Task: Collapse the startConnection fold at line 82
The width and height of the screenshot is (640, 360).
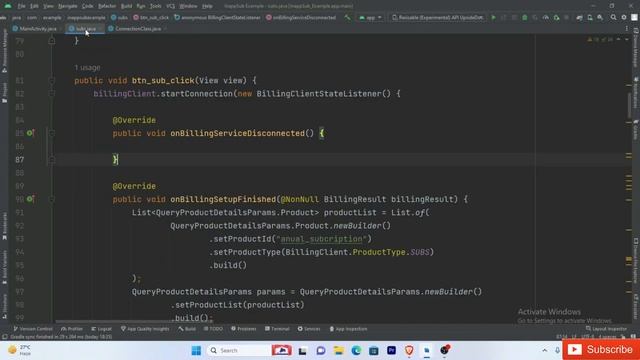Action: (x=52, y=94)
